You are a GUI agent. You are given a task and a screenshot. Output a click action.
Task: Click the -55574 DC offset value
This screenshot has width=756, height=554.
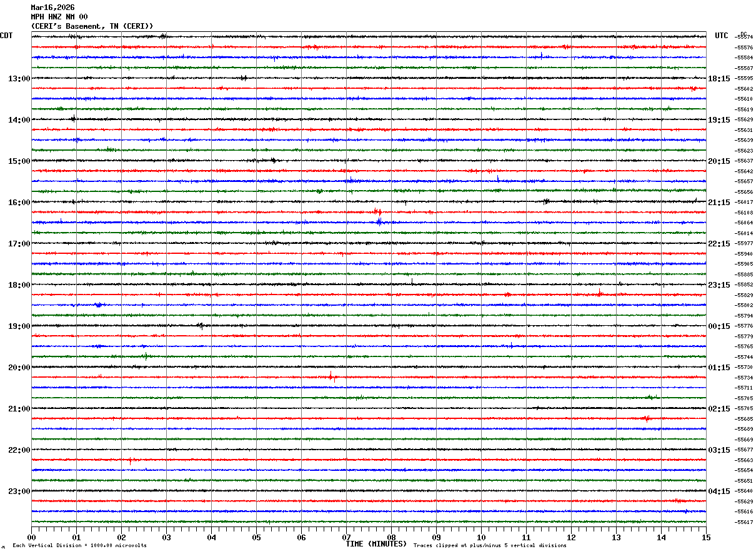tap(744, 38)
